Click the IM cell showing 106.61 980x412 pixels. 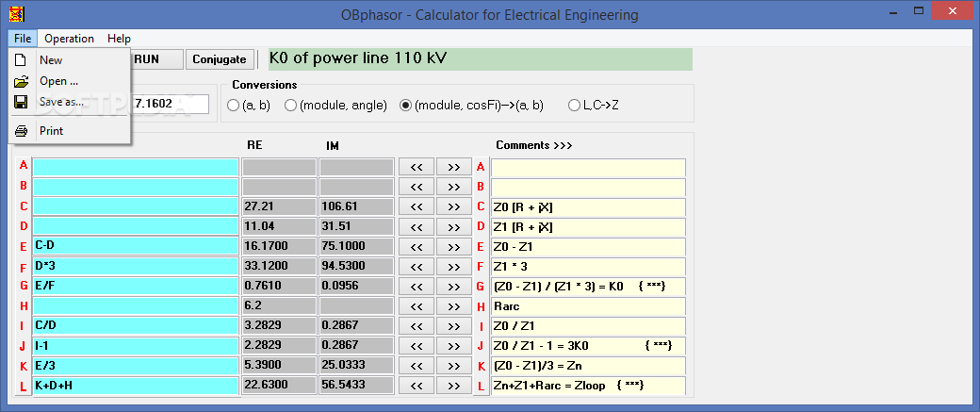pos(357,206)
